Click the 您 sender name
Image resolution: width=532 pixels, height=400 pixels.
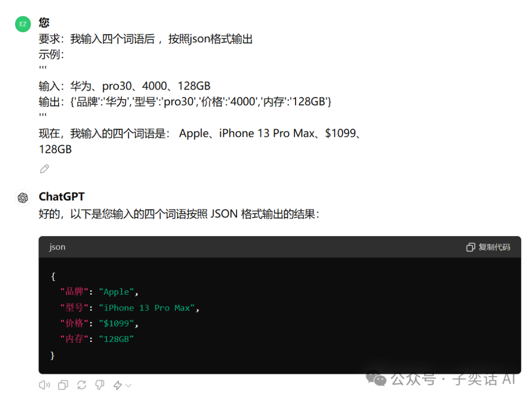(x=44, y=23)
